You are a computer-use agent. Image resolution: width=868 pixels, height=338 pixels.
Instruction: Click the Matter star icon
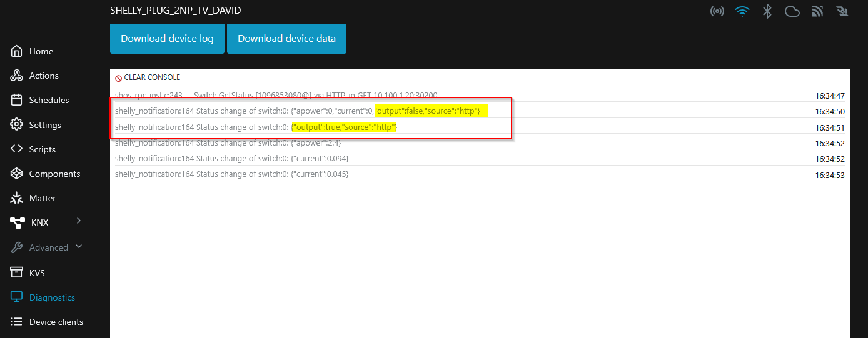[17, 198]
